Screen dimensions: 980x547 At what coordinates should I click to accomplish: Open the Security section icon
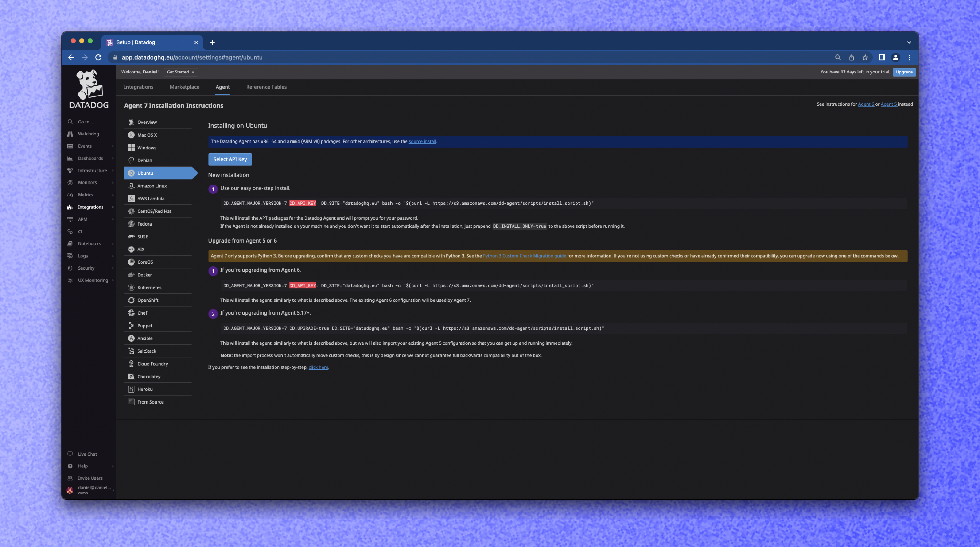pyautogui.click(x=70, y=268)
